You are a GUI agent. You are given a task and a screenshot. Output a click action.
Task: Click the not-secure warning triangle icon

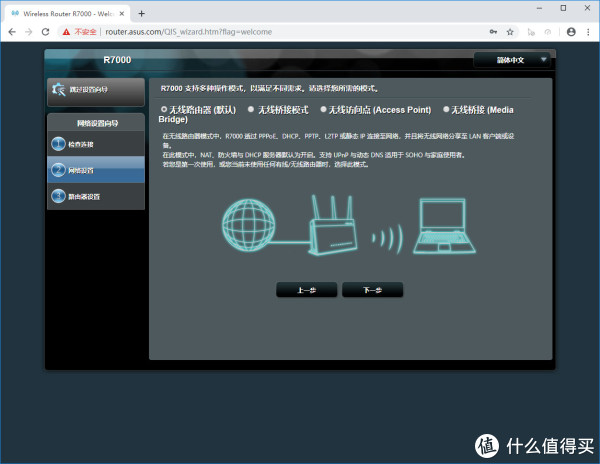click(x=66, y=32)
